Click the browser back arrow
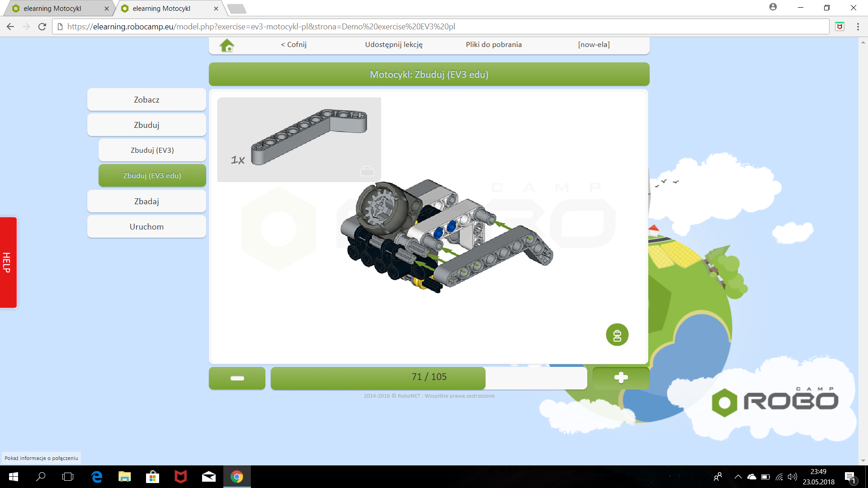Image resolution: width=868 pixels, height=488 pixels. [10, 27]
